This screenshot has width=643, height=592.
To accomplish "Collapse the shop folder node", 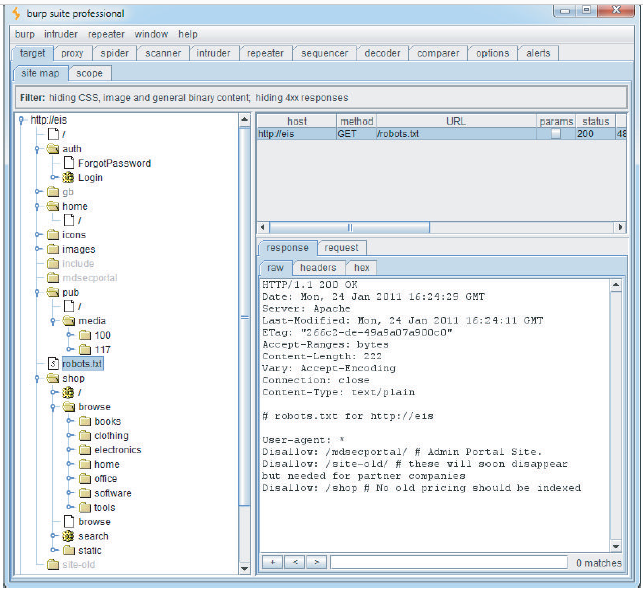I will tap(37, 379).
